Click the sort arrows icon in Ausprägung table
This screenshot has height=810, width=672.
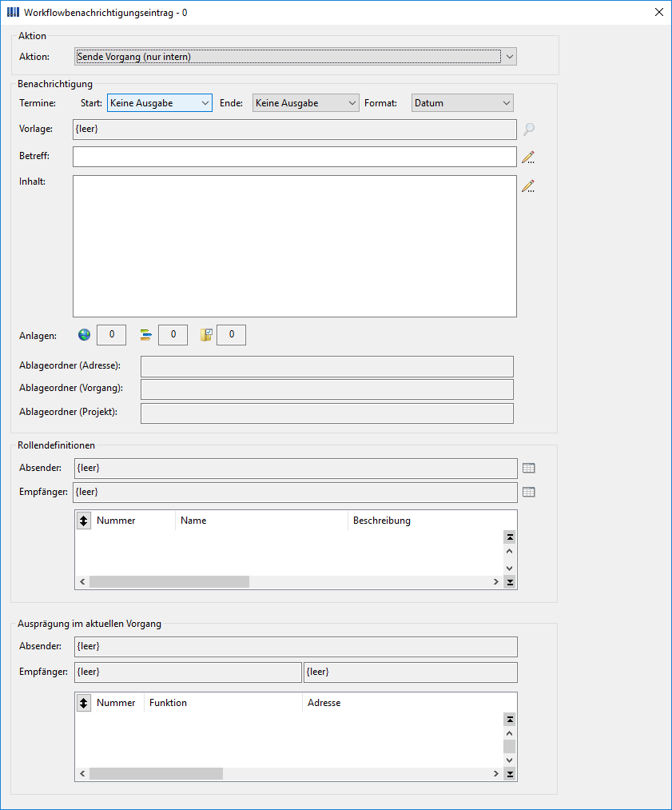click(x=84, y=703)
